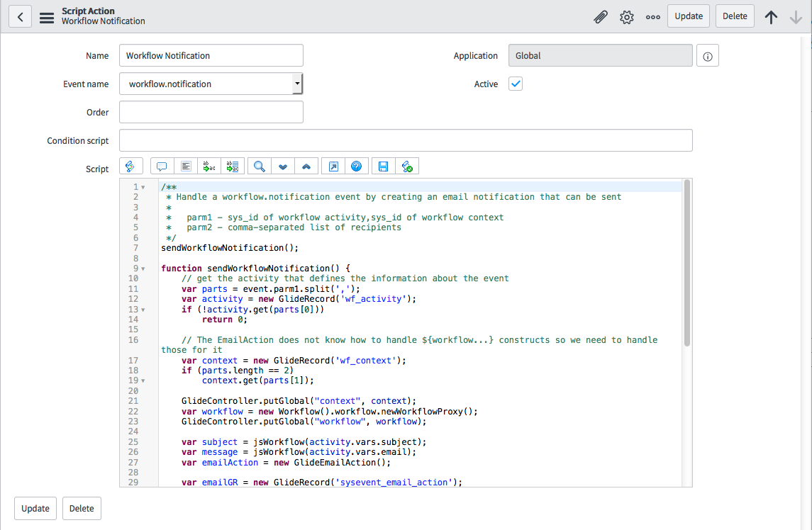Viewport: 812px width, 530px height.
Task: Click into the Name field
Action: tap(211, 55)
